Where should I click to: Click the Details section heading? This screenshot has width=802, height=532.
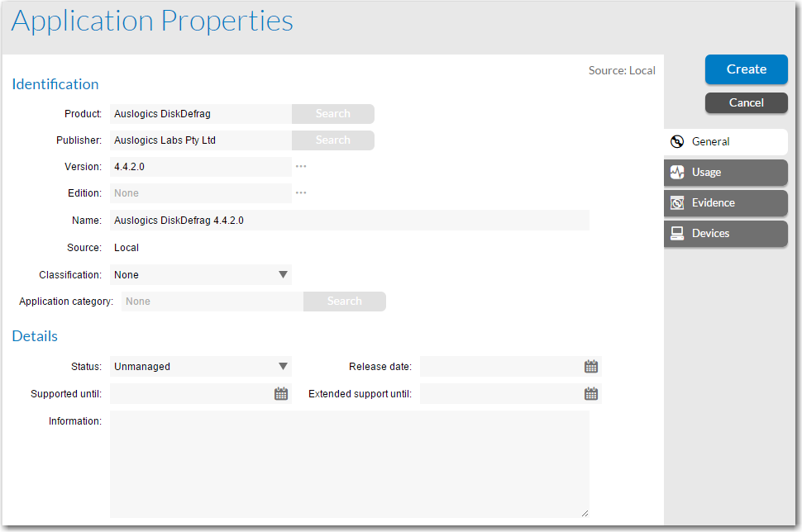pyautogui.click(x=35, y=335)
